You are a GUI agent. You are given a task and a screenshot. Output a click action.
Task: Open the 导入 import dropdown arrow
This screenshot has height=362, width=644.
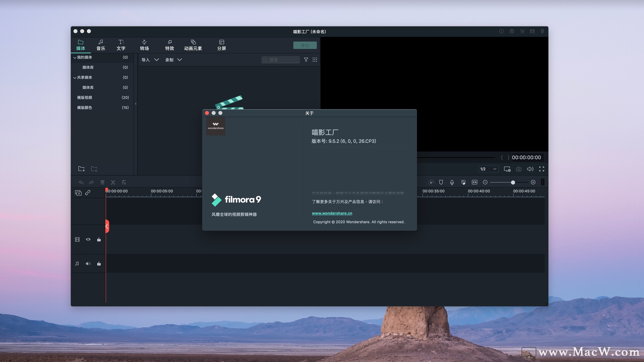(157, 60)
